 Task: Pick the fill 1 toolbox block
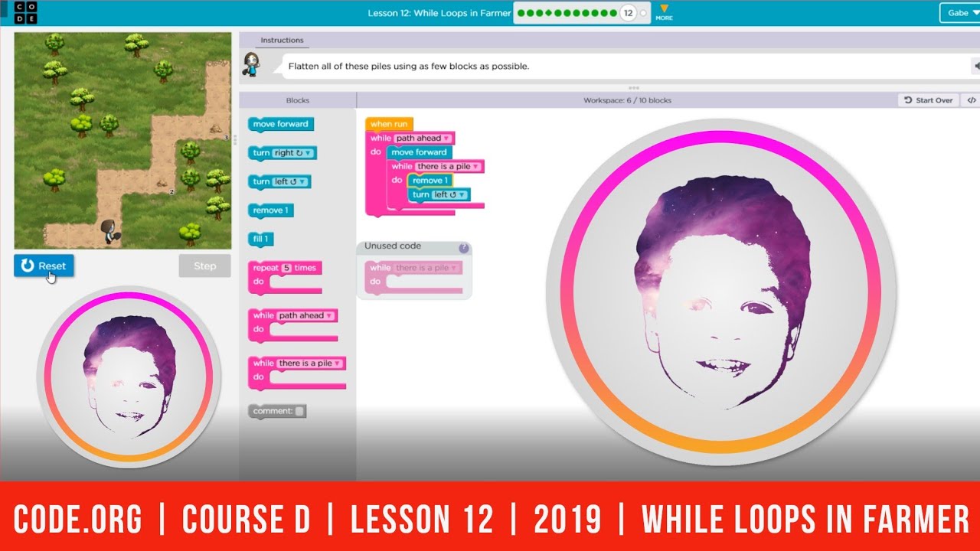click(260, 240)
